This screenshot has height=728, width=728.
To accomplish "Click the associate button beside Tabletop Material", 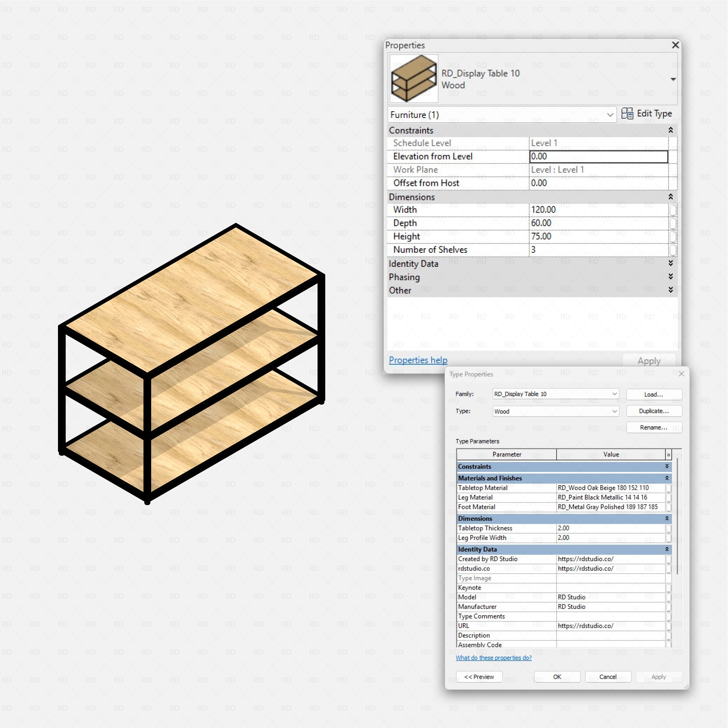I will click(668, 488).
